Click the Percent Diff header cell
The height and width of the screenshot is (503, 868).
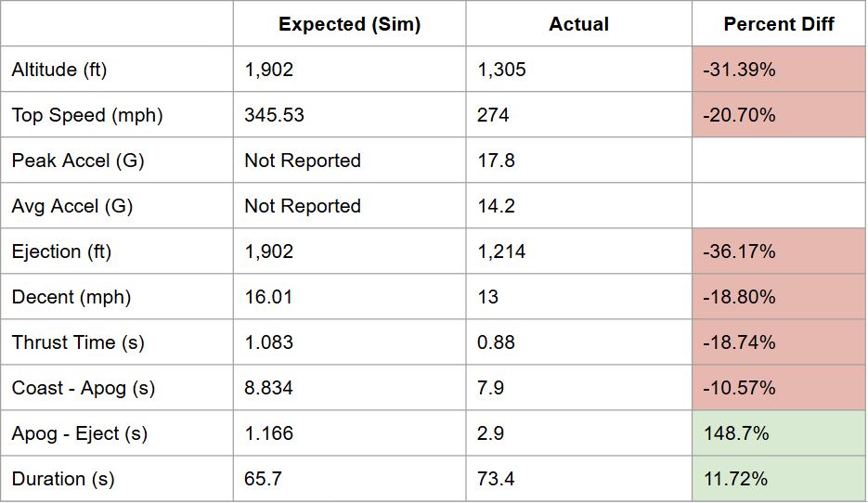tap(778, 24)
